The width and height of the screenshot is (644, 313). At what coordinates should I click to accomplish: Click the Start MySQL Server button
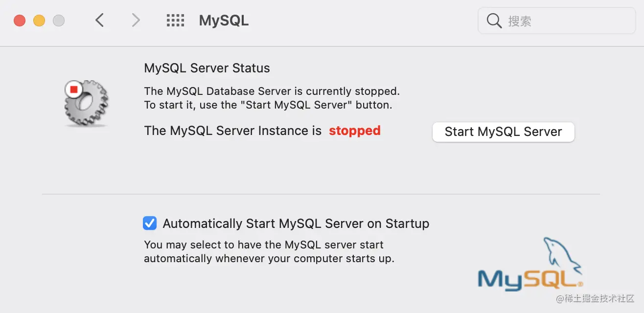[x=503, y=132]
